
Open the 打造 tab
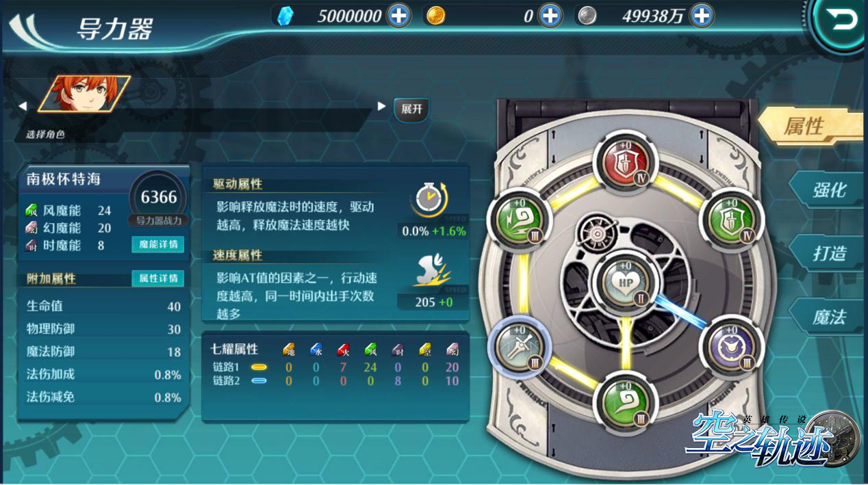click(828, 253)
